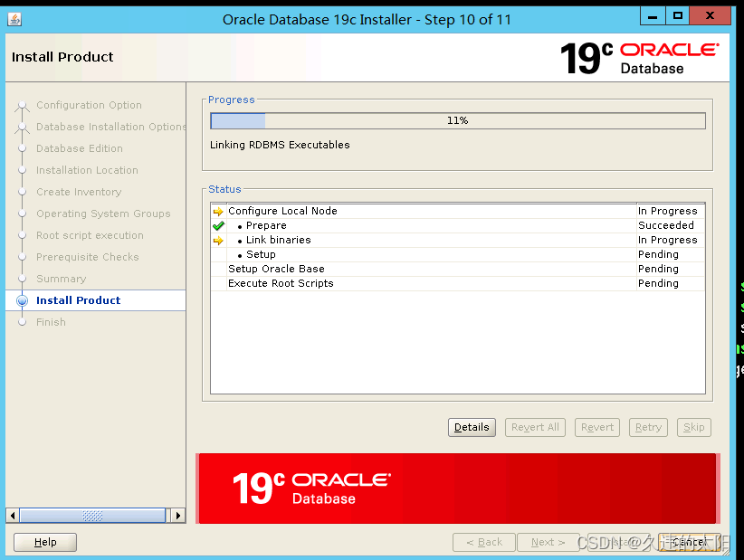Go Back to the previous step
The image size is (744, 560).
pos(484,542)
